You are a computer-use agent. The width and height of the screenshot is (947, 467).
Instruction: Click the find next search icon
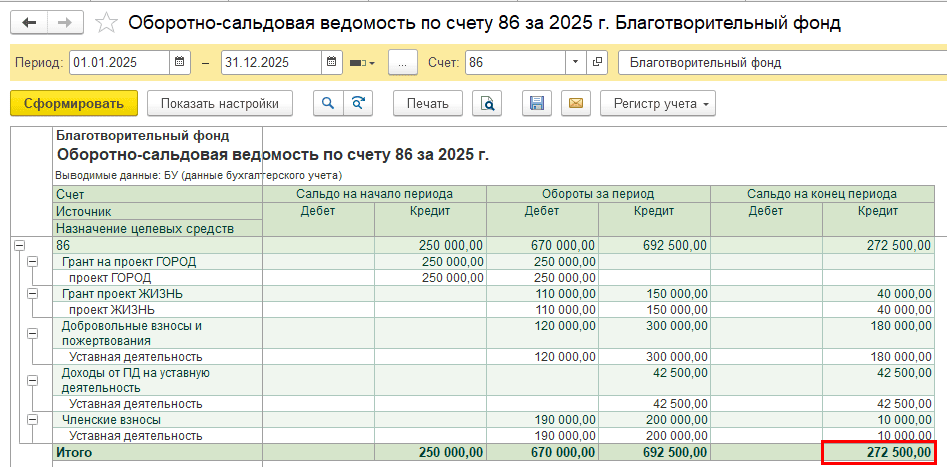(x=356, y=103)
